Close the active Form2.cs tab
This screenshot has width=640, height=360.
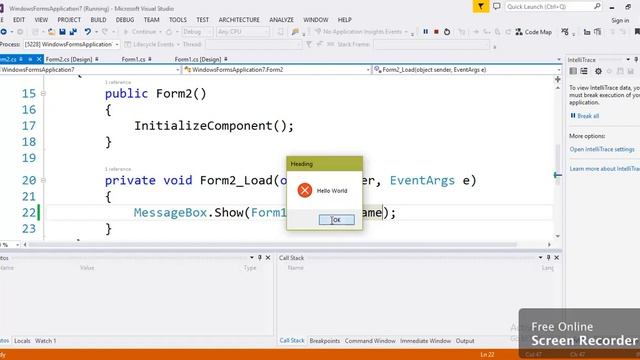point(39,59)
